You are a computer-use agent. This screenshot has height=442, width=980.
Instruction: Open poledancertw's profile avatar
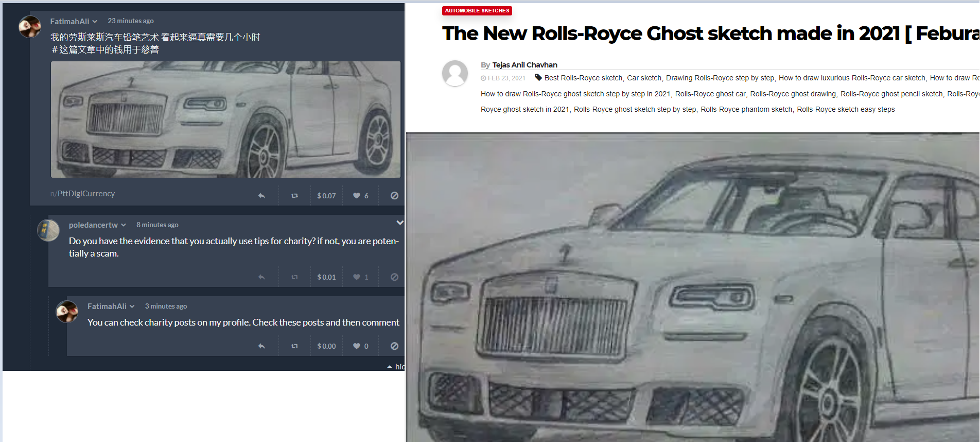point(48,230)
